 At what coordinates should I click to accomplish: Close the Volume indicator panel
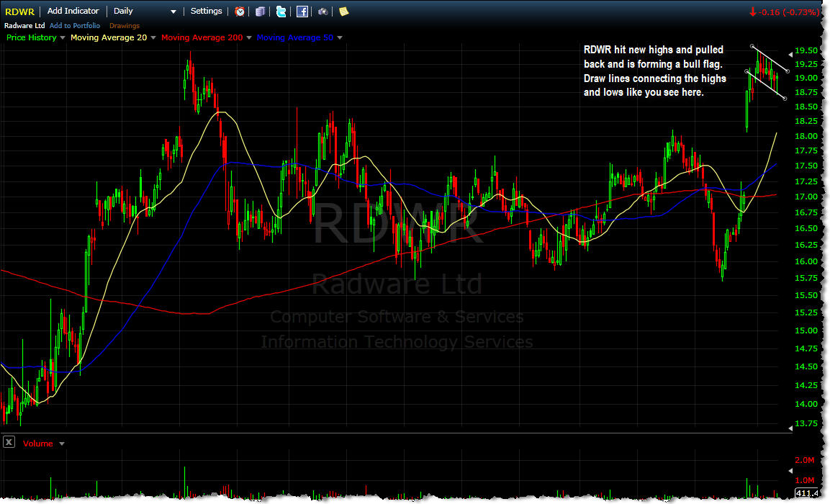tap(9, 442)
